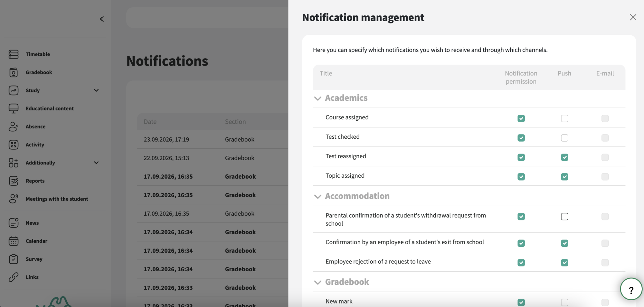Open the Calendar menu item

36,241
